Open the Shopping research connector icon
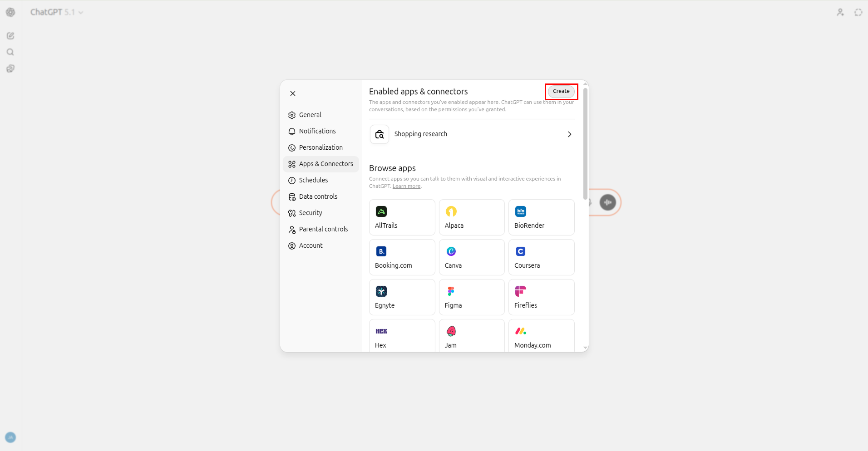 click(380, 134)
